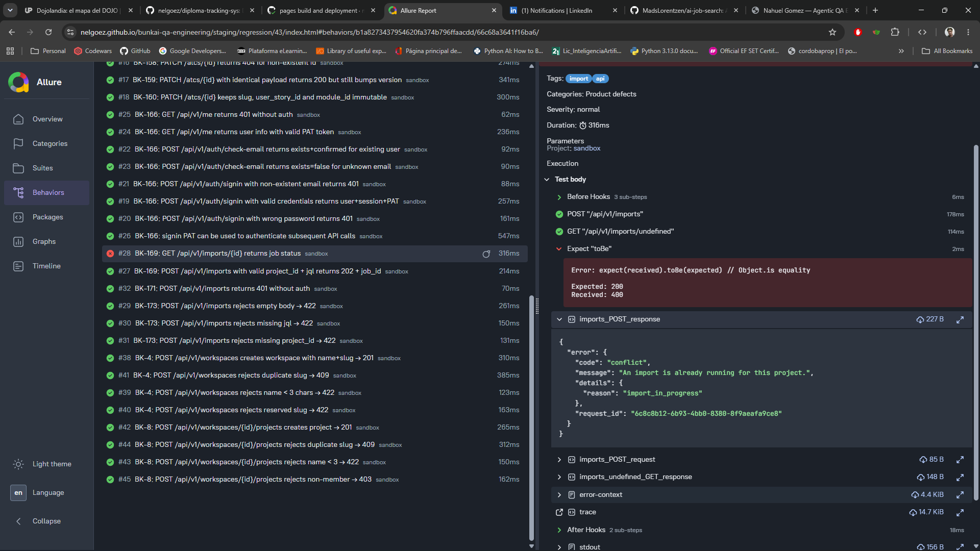This screenshot has height=551, width=980.
Task: Click the retry icon on test #28
Action: pyautogui.click(x=486, y=254)
